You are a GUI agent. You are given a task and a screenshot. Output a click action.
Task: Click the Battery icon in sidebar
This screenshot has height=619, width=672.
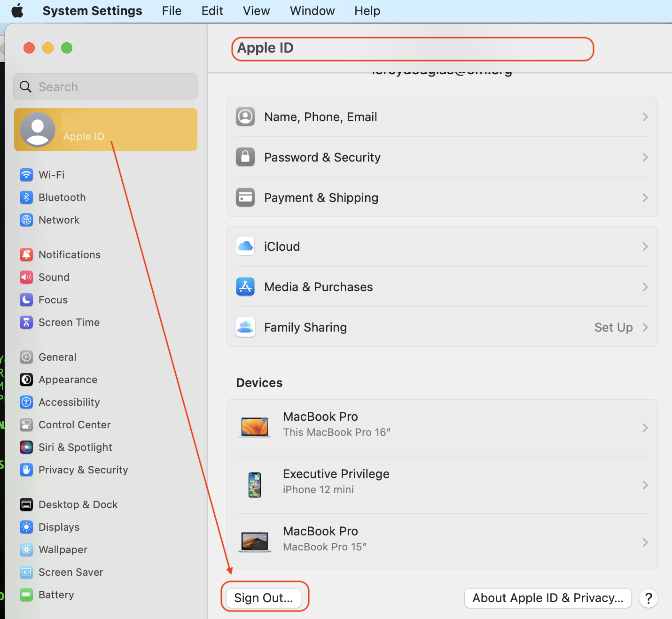click(26, 595)
